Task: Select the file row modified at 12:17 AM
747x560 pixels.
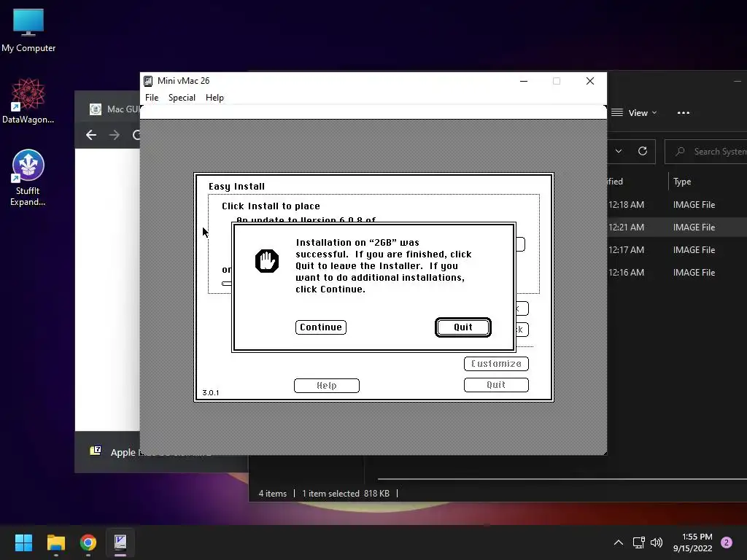Action: point(677,250)
